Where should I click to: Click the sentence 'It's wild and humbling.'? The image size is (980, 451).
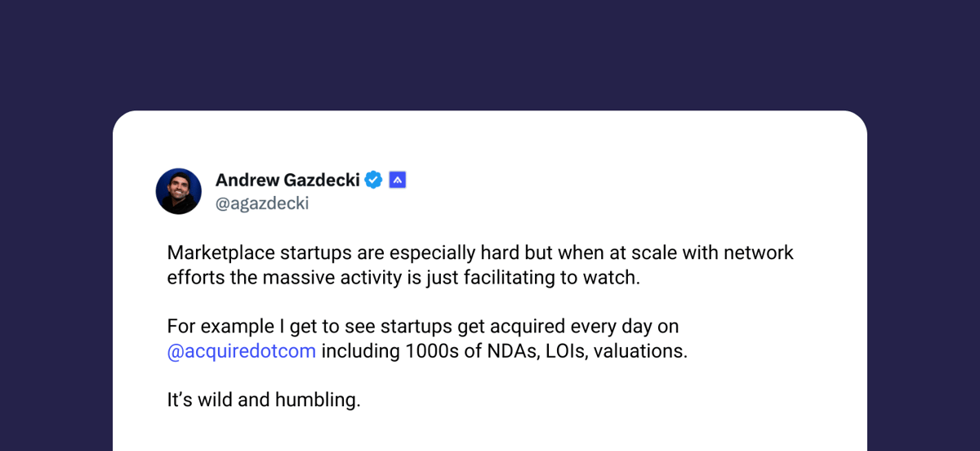[264, 401]
